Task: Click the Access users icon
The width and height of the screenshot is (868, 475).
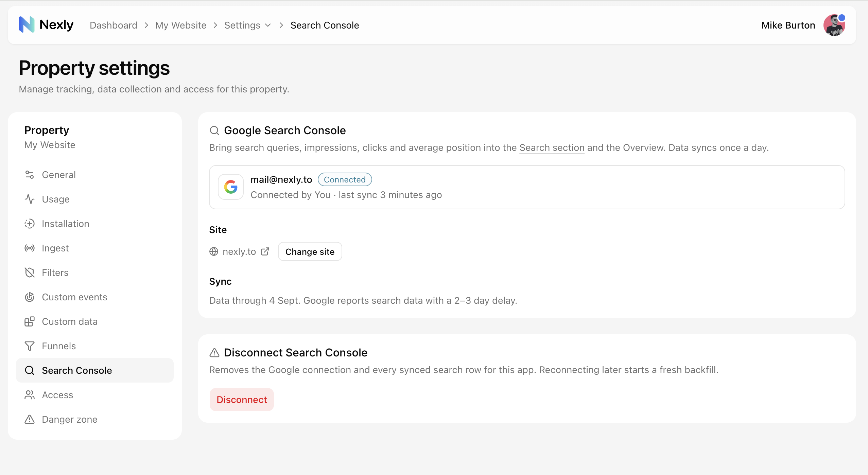Action: [x=30, y=395]
